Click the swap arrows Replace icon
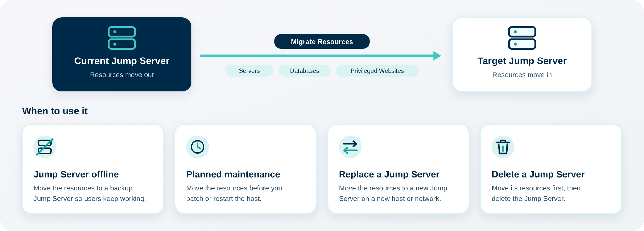Image resolution: width=644 pixels, height=231 pixels. [350, 147]
